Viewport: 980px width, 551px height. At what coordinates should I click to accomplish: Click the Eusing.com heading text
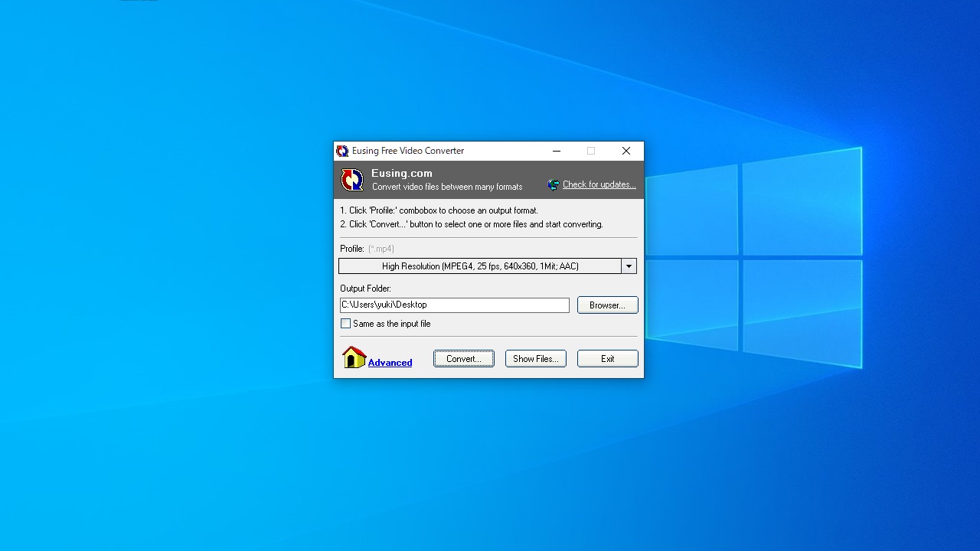(x=402, y=174)
